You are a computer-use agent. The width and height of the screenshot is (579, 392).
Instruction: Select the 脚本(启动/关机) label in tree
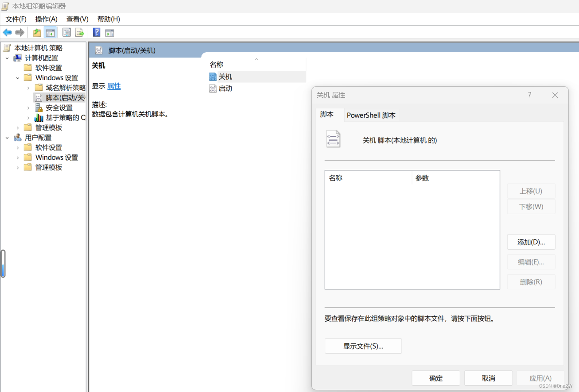(66, 98)
